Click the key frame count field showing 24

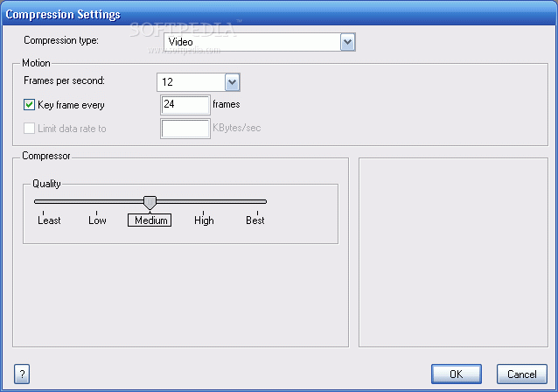185,105
